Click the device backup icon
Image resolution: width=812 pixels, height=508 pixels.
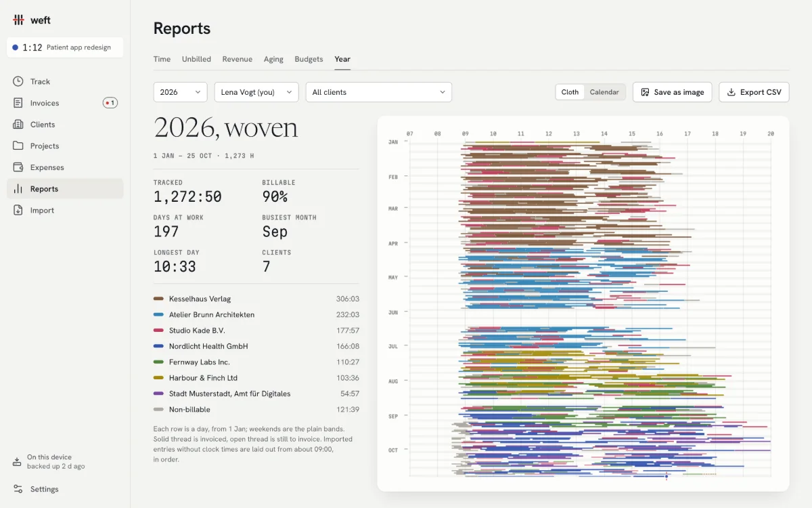pos(17,462)
